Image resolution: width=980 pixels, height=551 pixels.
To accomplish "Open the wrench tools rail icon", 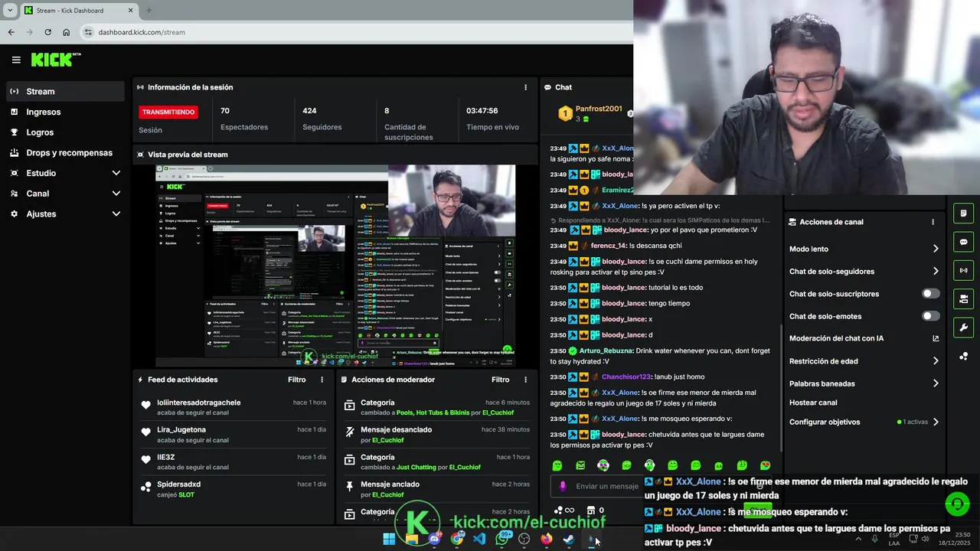I will pos(963,328).
